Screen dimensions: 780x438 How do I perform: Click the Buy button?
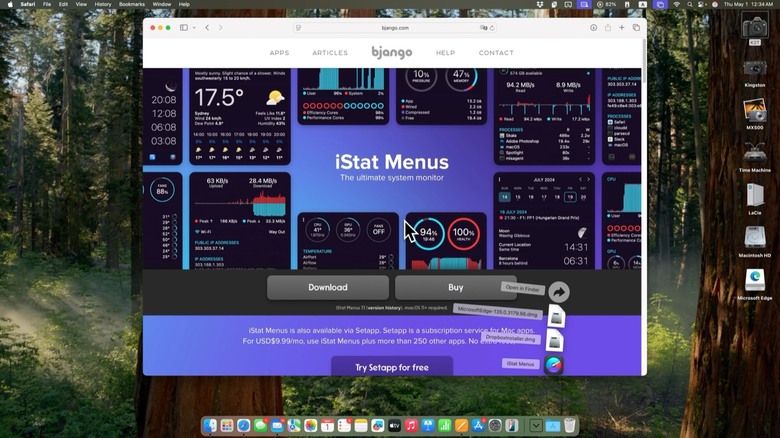456,287
